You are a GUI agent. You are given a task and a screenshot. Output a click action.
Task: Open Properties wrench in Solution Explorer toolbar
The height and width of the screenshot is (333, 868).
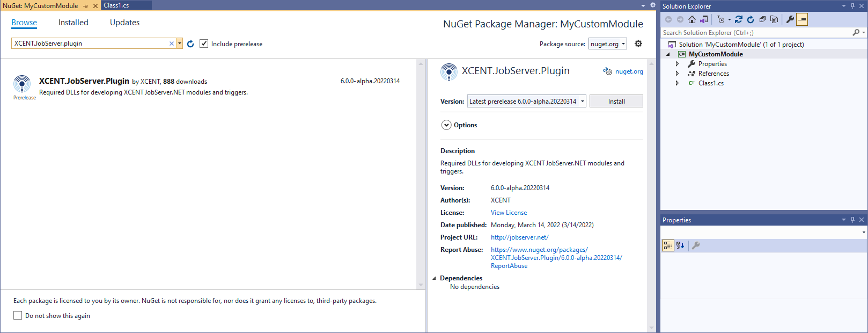coord(790,19)
